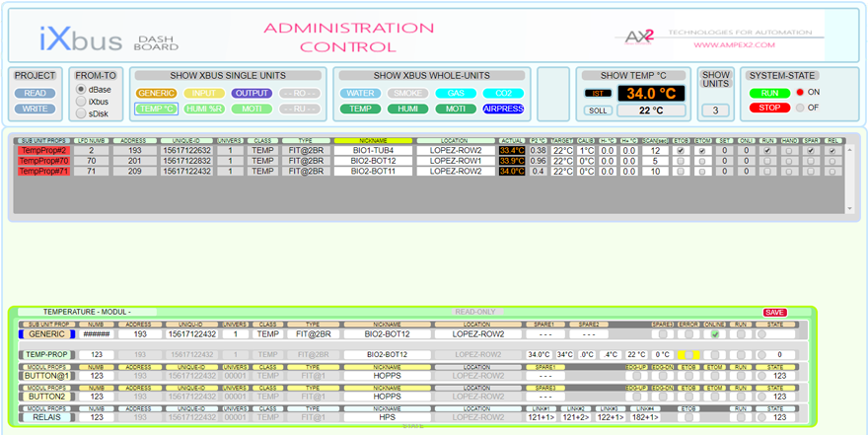Click the iXbus dashboard logo

point(81,36)
